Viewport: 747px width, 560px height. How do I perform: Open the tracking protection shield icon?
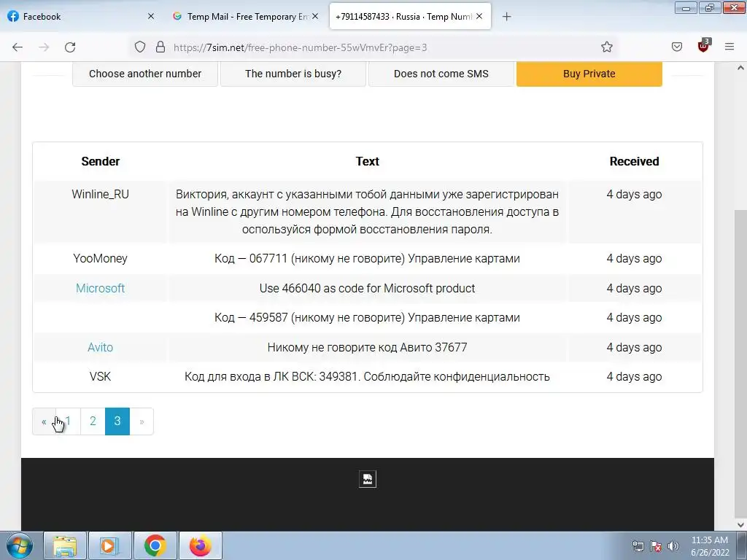point(139,47)
